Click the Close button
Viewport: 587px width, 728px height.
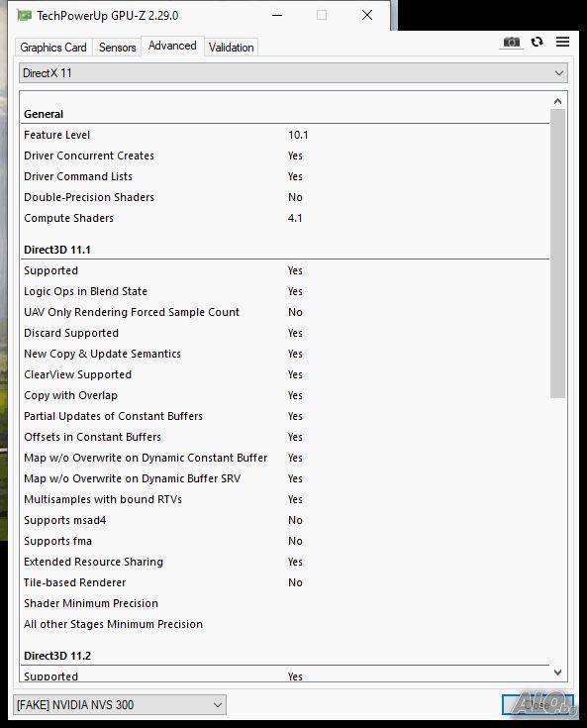(538, 705)
